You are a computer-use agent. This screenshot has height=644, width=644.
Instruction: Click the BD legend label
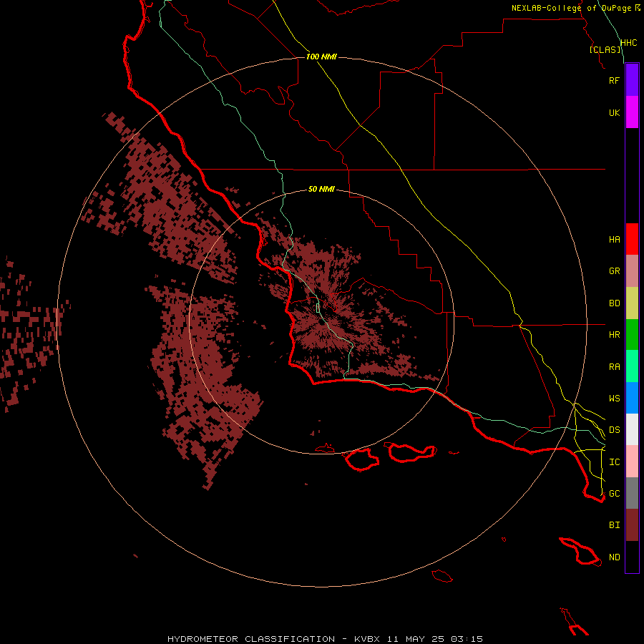click(x=614, y=303)
